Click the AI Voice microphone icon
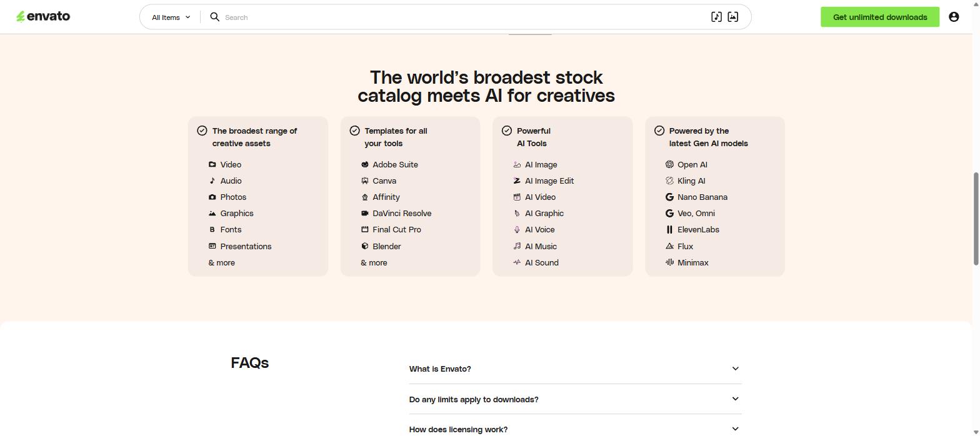 pos(517,229)
